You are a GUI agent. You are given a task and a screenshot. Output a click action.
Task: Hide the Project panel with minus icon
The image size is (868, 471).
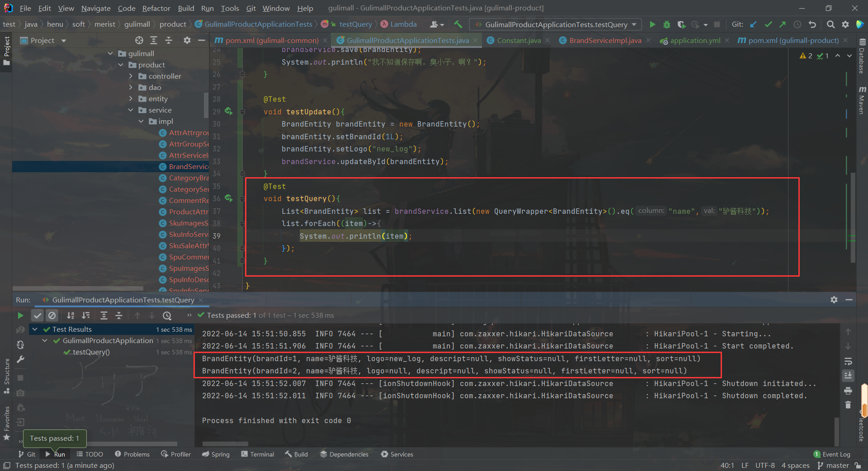[x=202, y=40]
